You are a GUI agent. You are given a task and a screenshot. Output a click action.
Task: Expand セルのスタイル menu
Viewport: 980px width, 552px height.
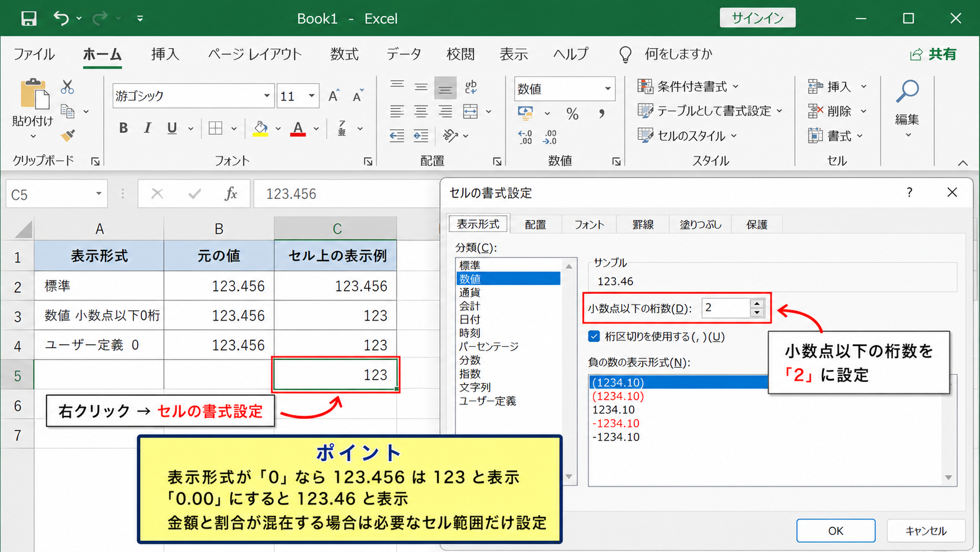pos(688,136)
